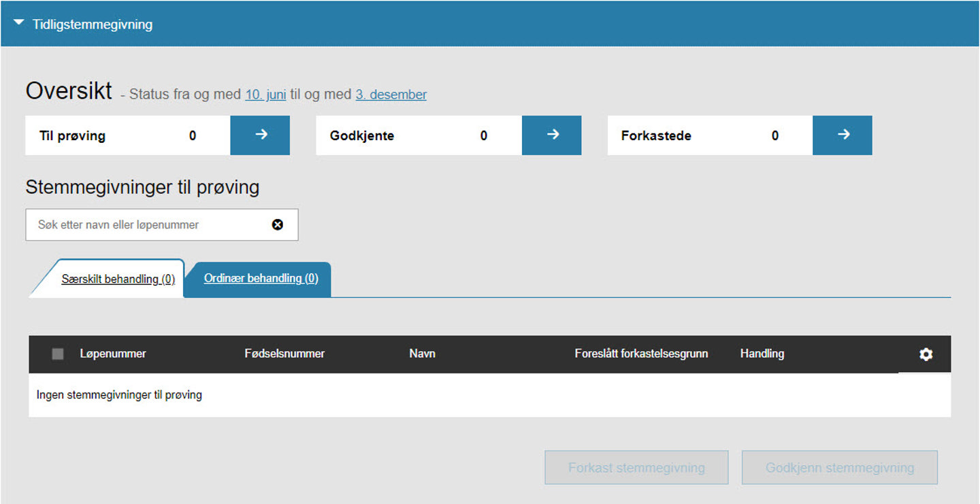The width and height of the screenshot is (980, 504).
Task: Open table settings via the gear icon
Action: [926, 354]
